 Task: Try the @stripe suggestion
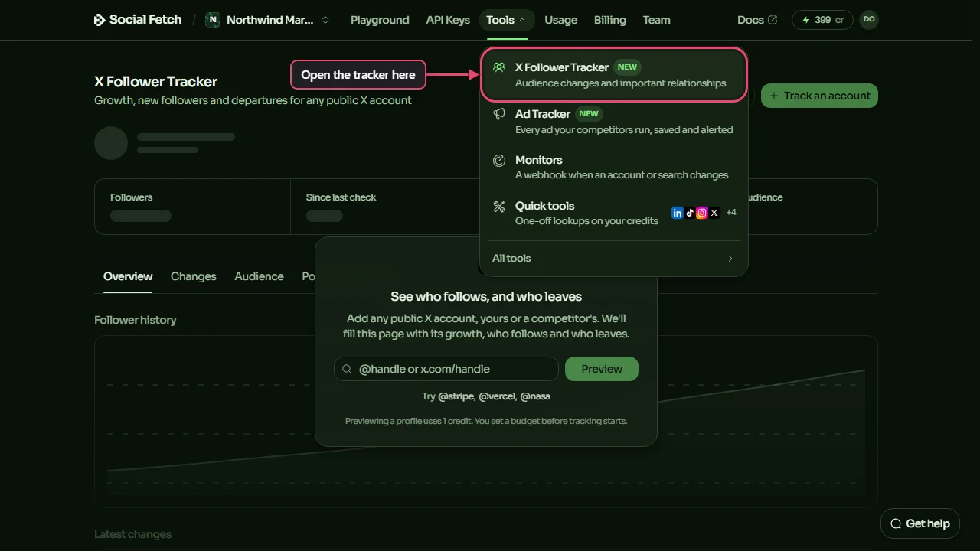point(456,396)
